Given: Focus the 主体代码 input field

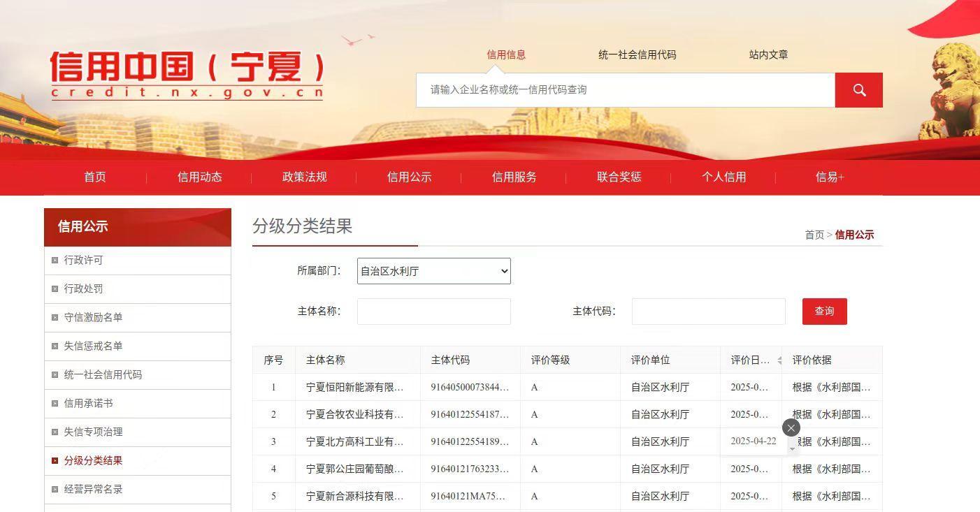Looking at the screenshot, I should (708, 312).
